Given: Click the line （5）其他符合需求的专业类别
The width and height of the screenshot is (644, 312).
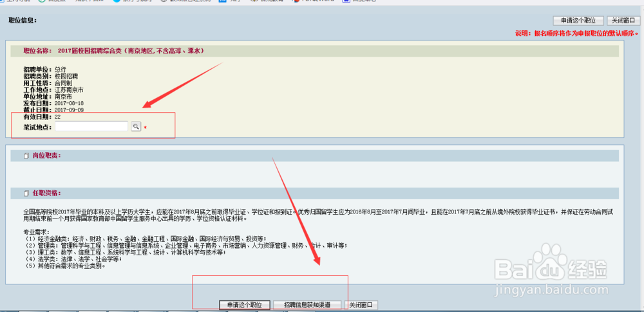Looking at the screenshot, I should point(65,266).
